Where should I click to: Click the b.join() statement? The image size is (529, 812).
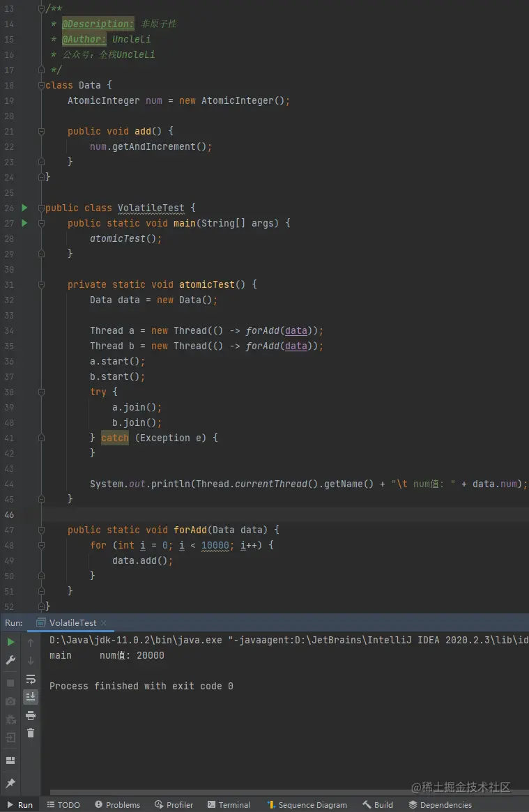[x=137, y=422]
